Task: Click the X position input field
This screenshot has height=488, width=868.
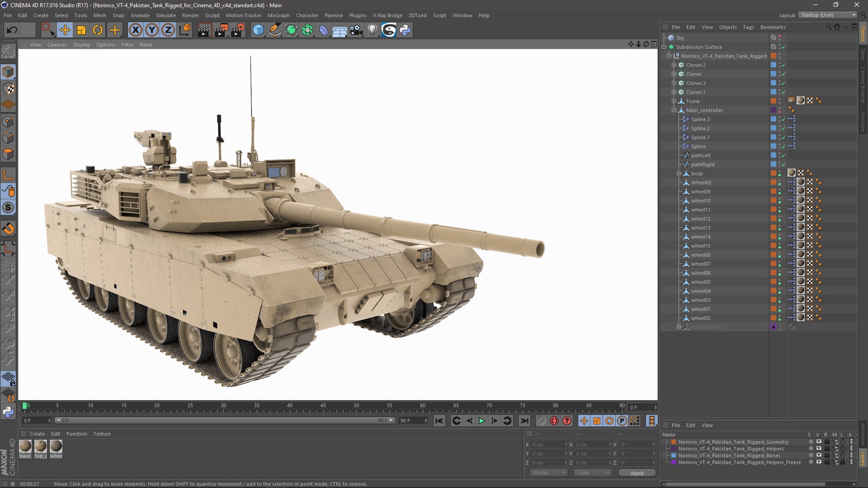Action: 549,445
